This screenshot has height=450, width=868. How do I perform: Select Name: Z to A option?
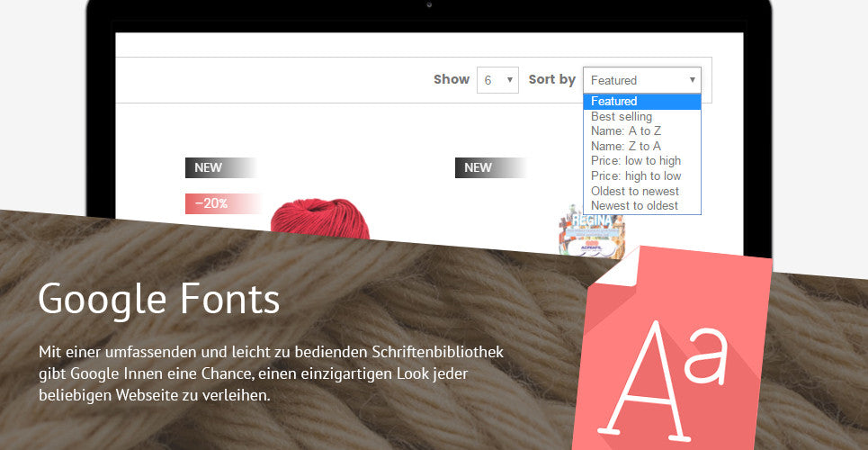tap(641, 147)
